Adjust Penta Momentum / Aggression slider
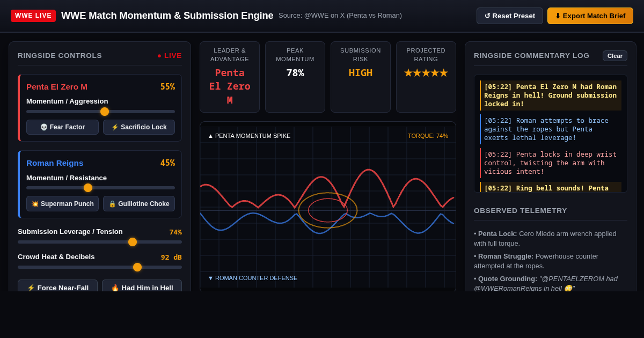The height and width of the screenshot is (338, 644). click(100, 112)
